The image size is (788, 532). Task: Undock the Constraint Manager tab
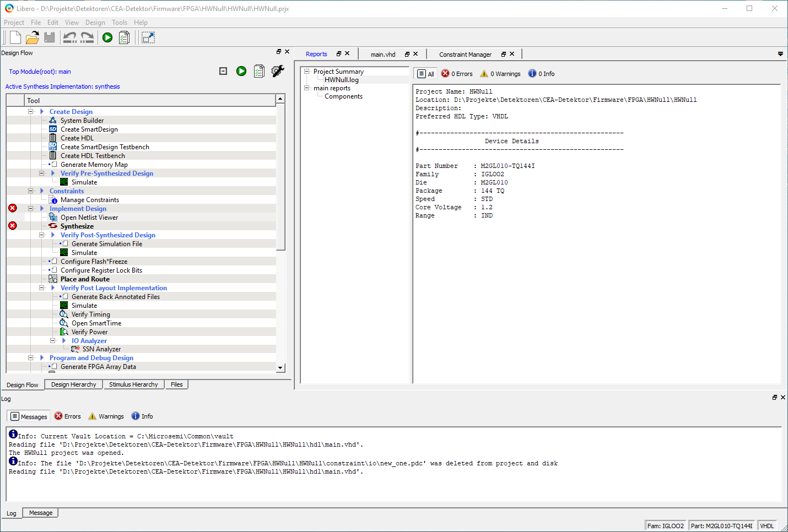click(504, 54)
